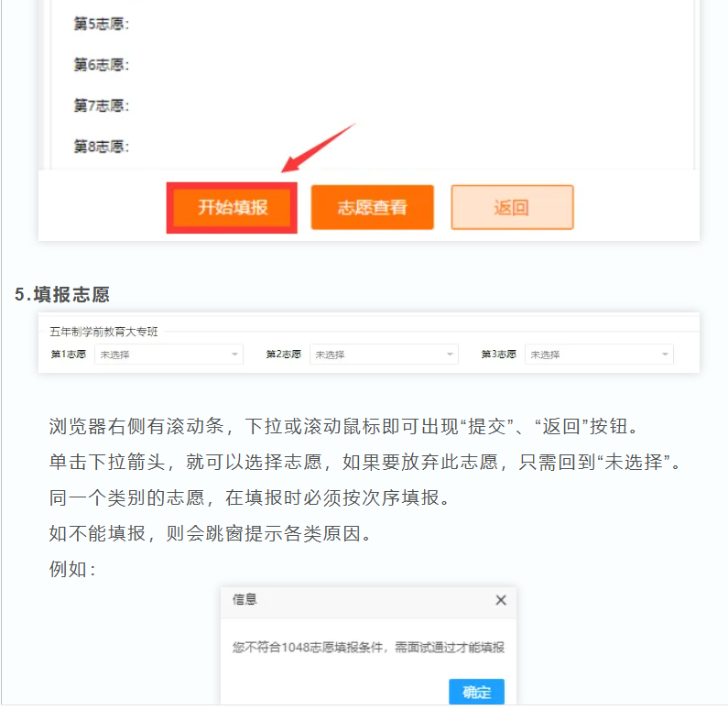
Task: Close the 信息 dialog with X icon
Action: pyautogui.click(x=501, y=600)
